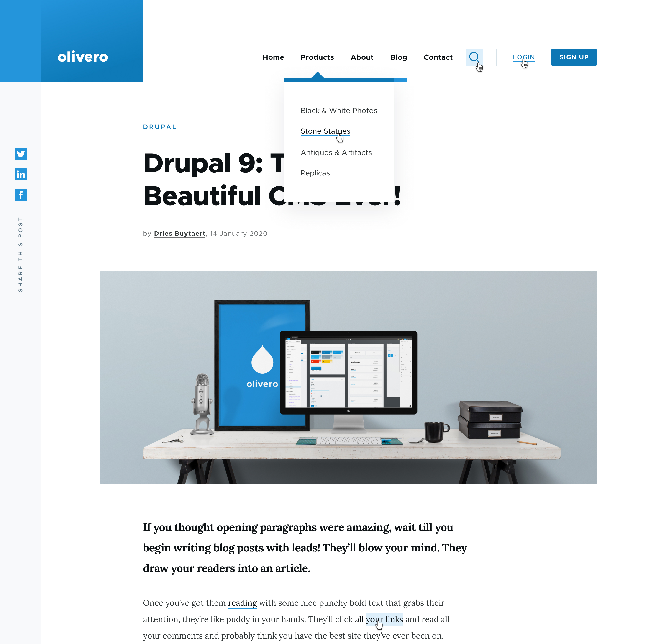656x644 pixels.
Task: Click the Facebook share icon
Action: tap(21, 195)
